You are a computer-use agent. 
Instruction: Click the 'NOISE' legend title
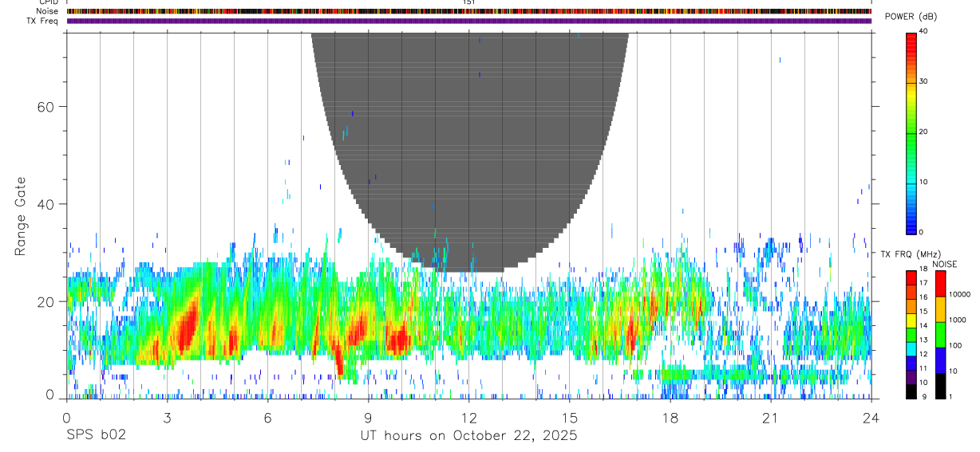[x=944, y=264]
